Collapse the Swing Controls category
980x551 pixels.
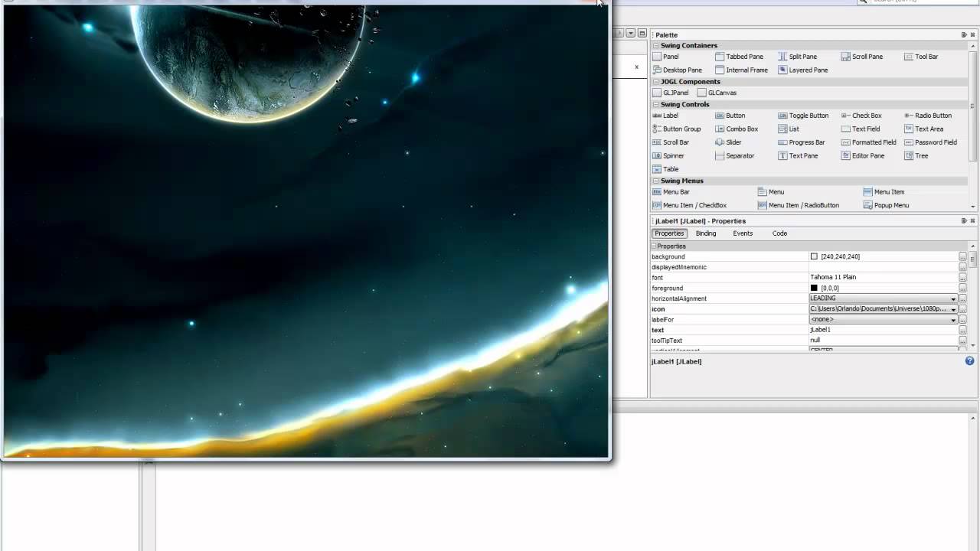[656, 105]
